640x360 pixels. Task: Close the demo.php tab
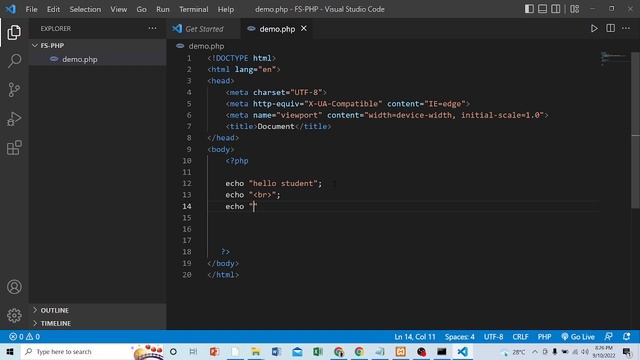pyautogui.click(x=304, y=29)
